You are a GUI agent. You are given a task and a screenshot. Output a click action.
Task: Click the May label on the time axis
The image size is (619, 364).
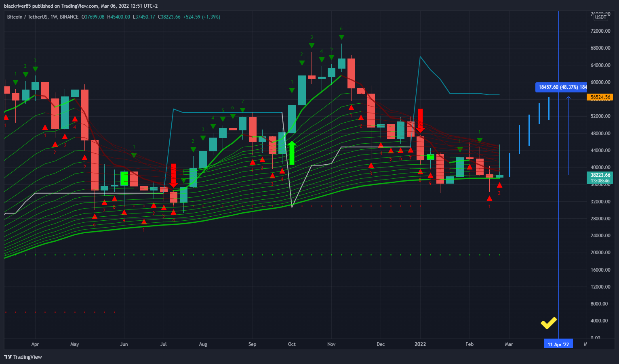(x=75, y=344)
